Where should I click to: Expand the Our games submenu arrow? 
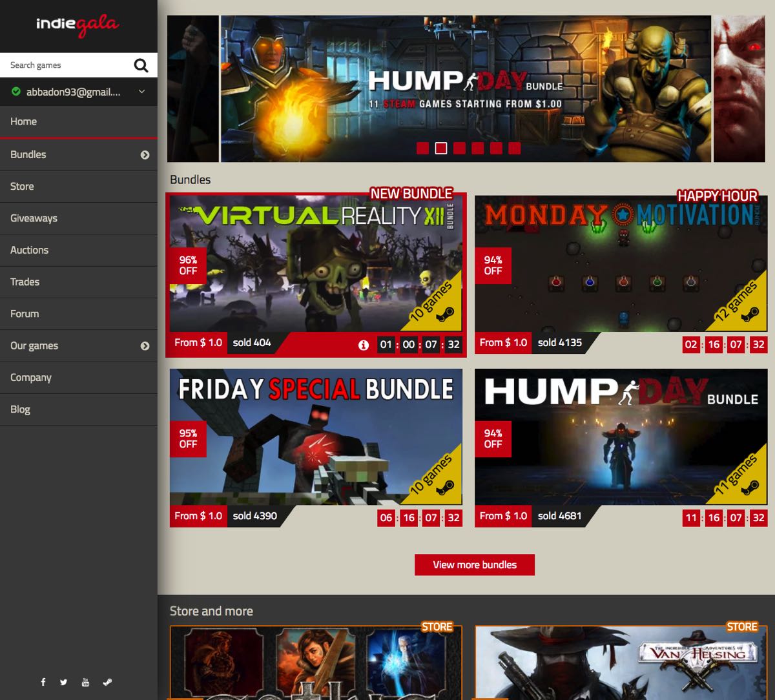click(x=145, y=346)
